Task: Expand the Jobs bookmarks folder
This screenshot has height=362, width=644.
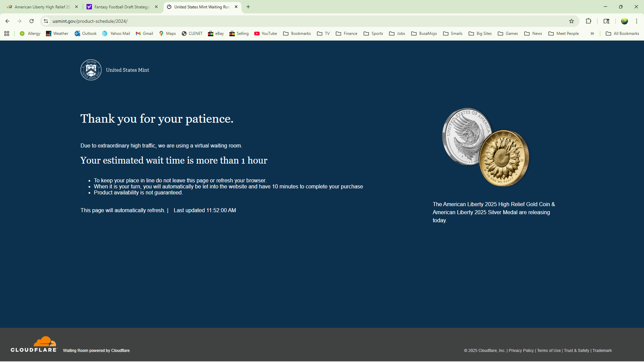Action: click(397, 34)
